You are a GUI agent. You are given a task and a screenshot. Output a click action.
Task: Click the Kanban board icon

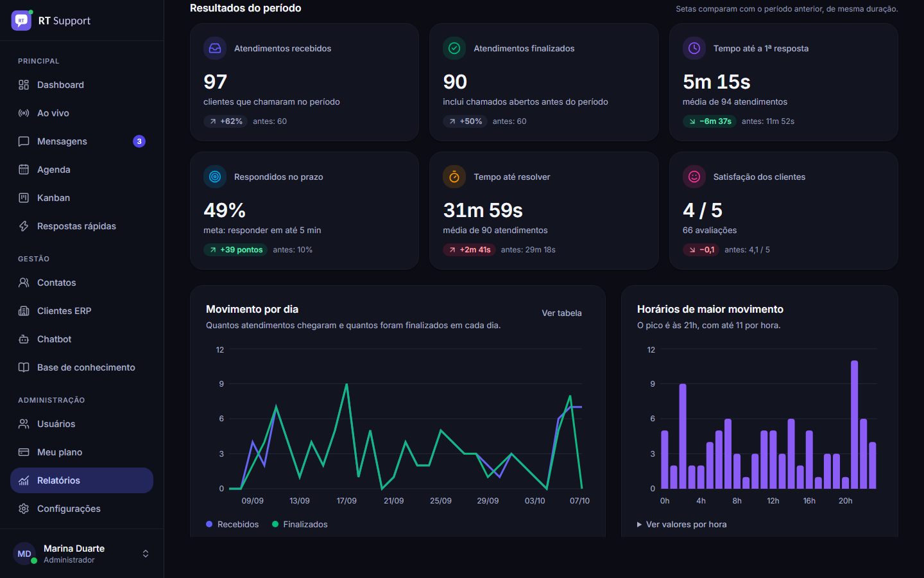coord(24,198)
